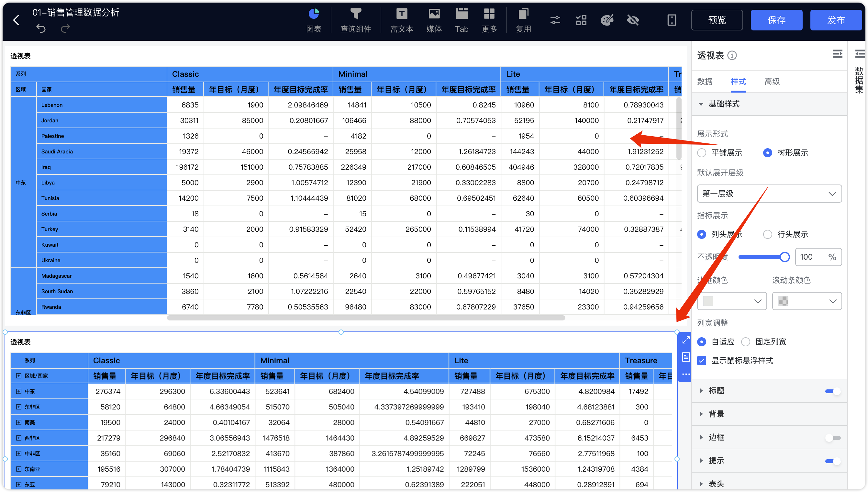
Task: Expand all rows via 区域/国家 plus icon
Action: coord(18,376)
